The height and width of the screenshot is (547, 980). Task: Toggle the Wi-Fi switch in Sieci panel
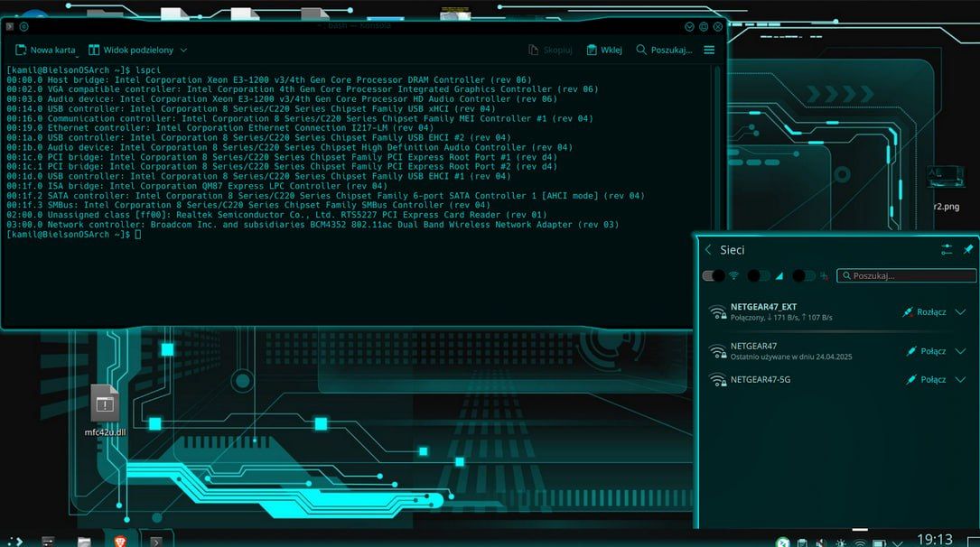[714, 275]
